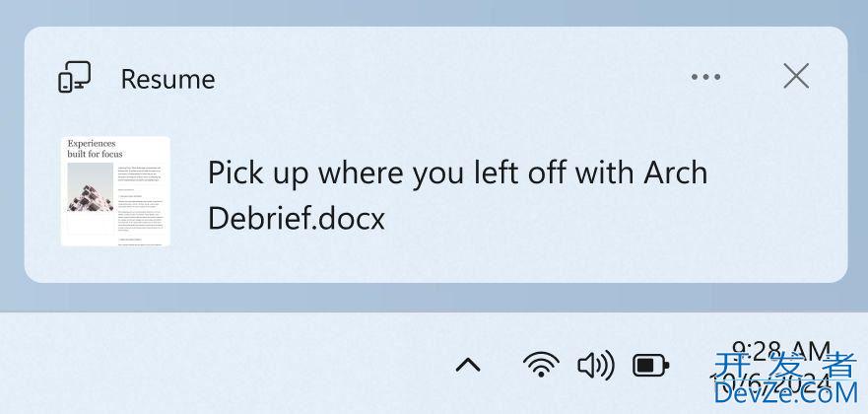The height and width of the screenshot is (414, 868).
Task: Click the "Debrief.docx" file name text
Action: tap(297, 218)
